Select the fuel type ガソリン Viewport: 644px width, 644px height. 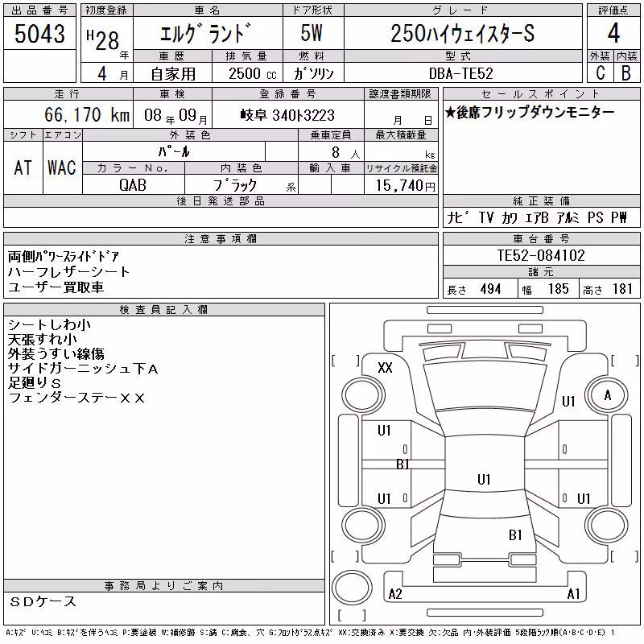pos(313,74)
